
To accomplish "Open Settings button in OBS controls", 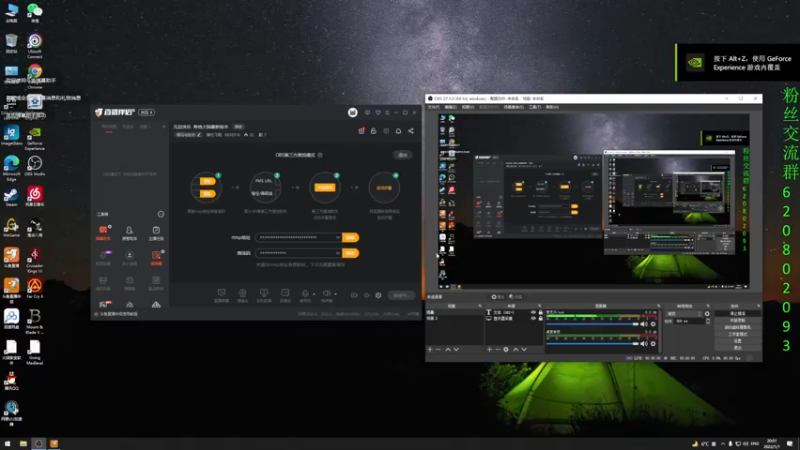I will 738,340.
